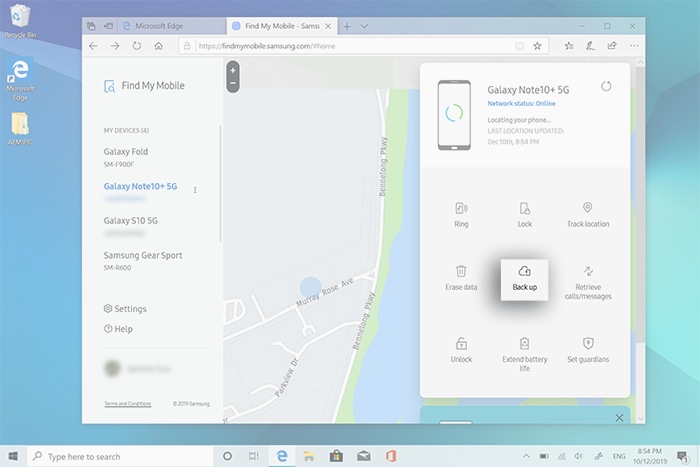Go forward in the Edge browser

pos(115,46)
